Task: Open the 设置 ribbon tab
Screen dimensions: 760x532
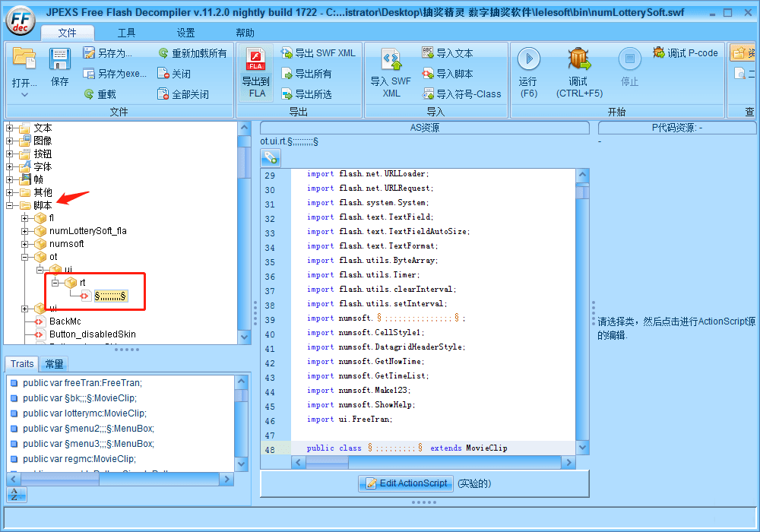Action: (x=185, y=33)
